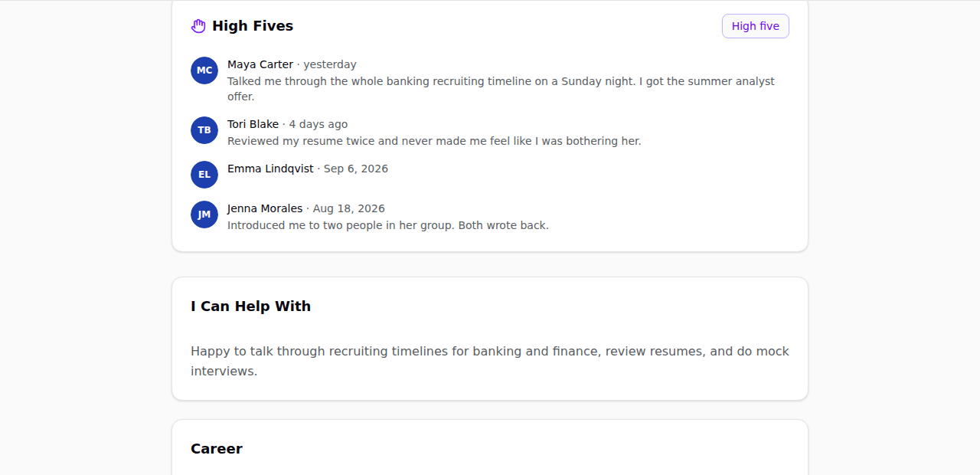
Task: Click Tori Blake's resume review comment
Action: click(434, 141)
